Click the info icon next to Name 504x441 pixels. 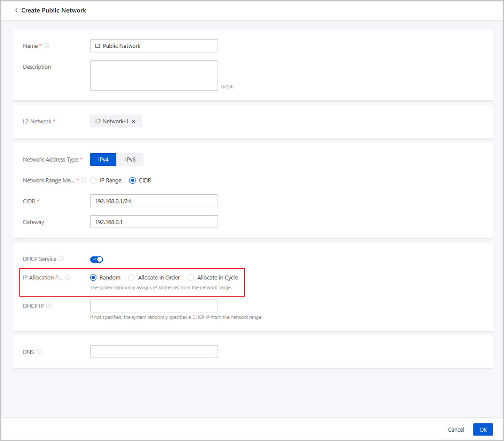point(47,46)
